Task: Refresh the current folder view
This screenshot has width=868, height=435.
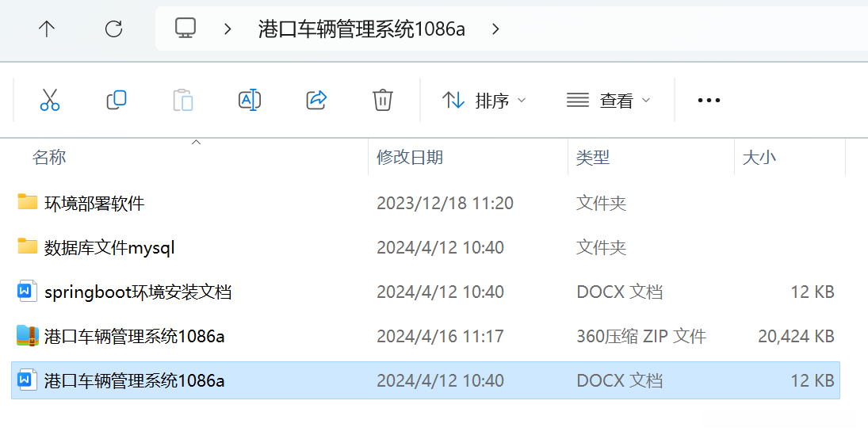Action: coord(114,29)
